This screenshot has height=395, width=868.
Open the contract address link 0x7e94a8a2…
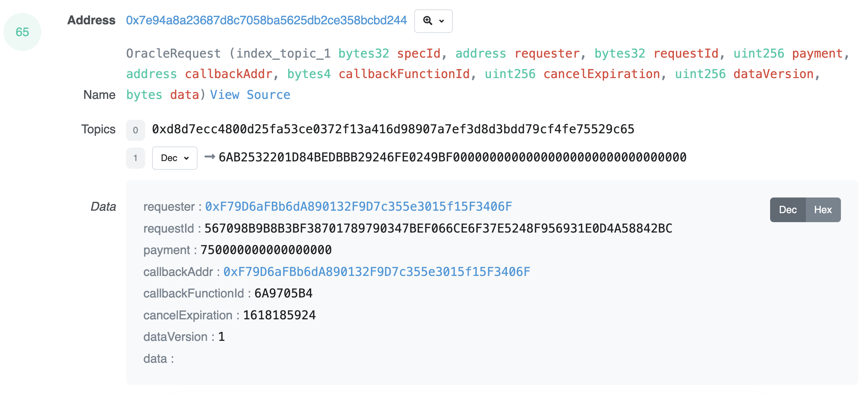(266, 20)
